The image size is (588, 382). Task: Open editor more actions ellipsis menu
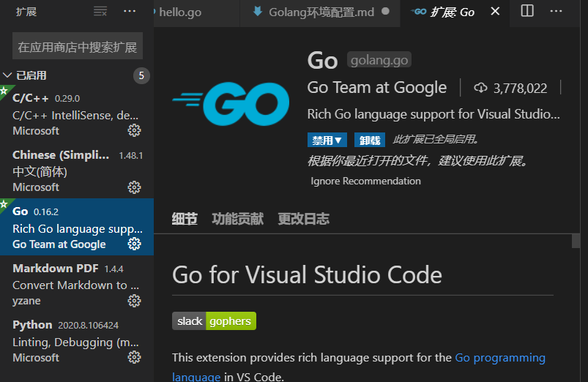coord(556,11)
